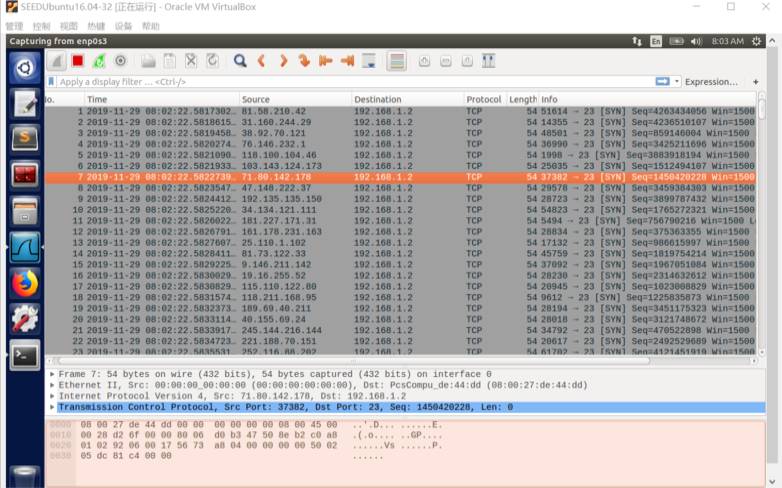Stop the packet capture with red square
Image resolution: width=782 pixels, height=488 pixels.
(77, 61)
